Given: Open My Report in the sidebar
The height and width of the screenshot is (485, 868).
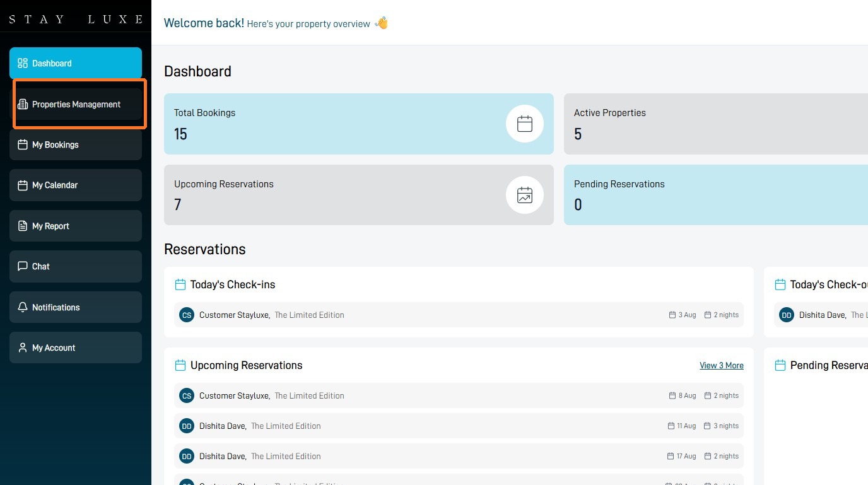Looking at the screenshot, I should [x=76, y=226].
